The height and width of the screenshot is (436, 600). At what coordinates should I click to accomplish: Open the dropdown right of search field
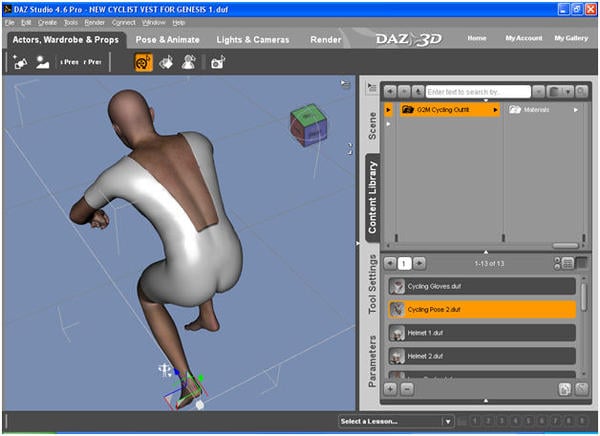coord(538,92)
